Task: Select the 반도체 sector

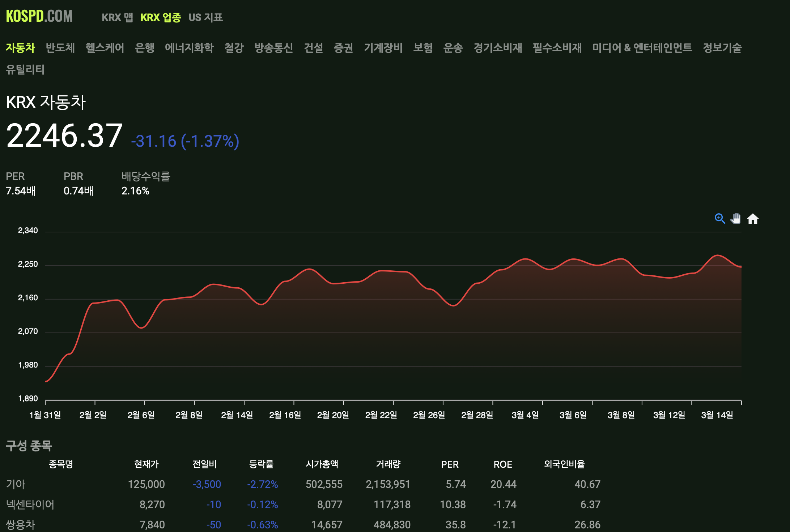Action: click(60, 48)
